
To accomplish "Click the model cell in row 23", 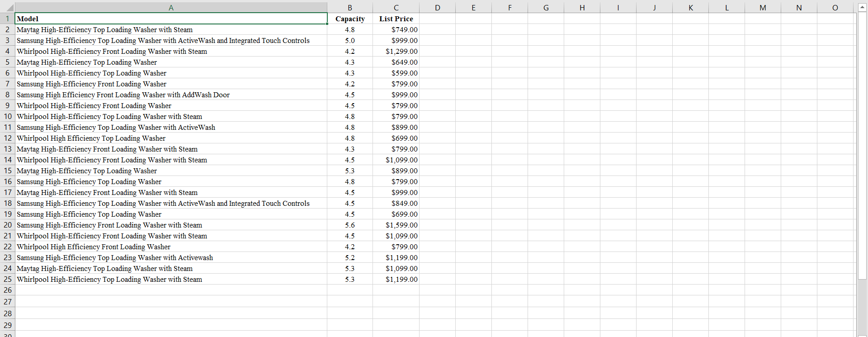I will click(171, 257).
